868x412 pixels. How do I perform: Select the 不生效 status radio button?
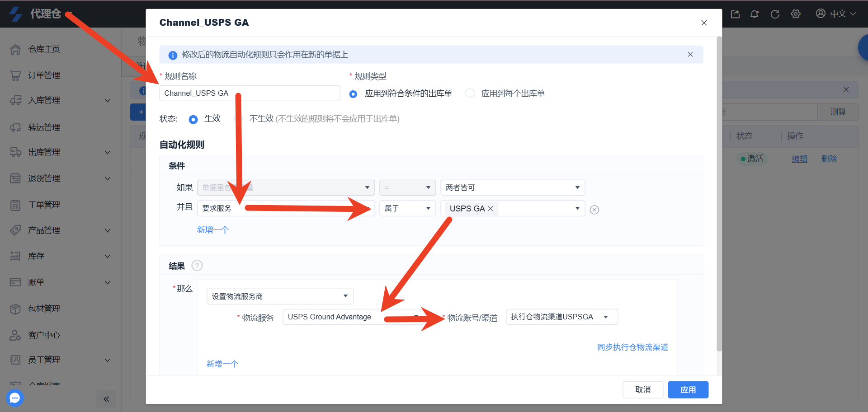238,118
